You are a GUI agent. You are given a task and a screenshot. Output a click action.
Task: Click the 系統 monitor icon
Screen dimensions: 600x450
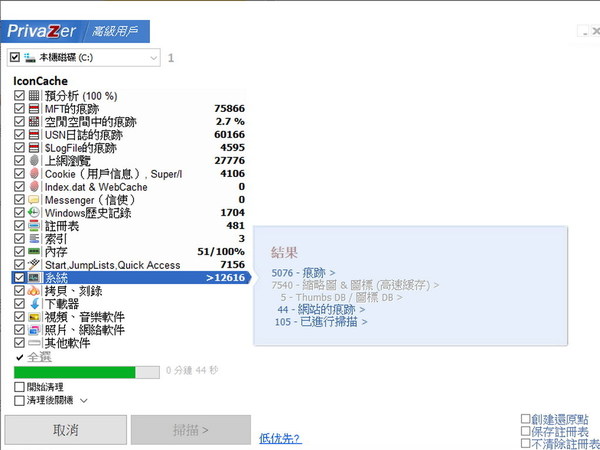tap(34, 277)
